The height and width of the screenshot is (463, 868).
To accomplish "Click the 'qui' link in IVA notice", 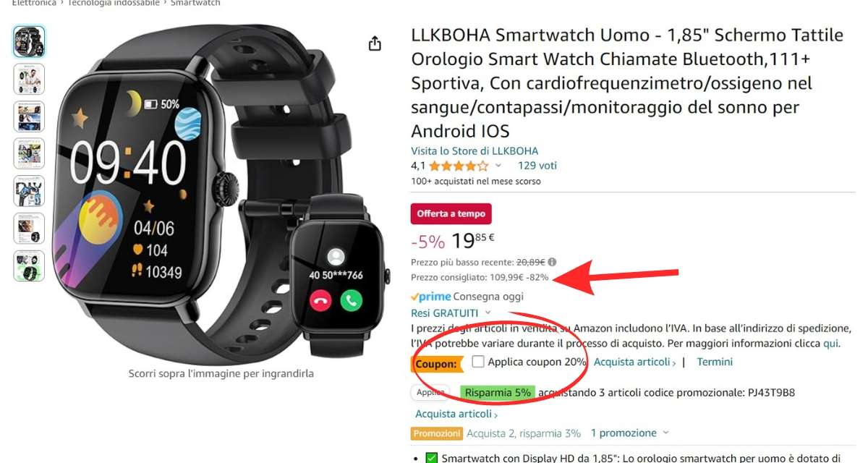I will point(830,344).
